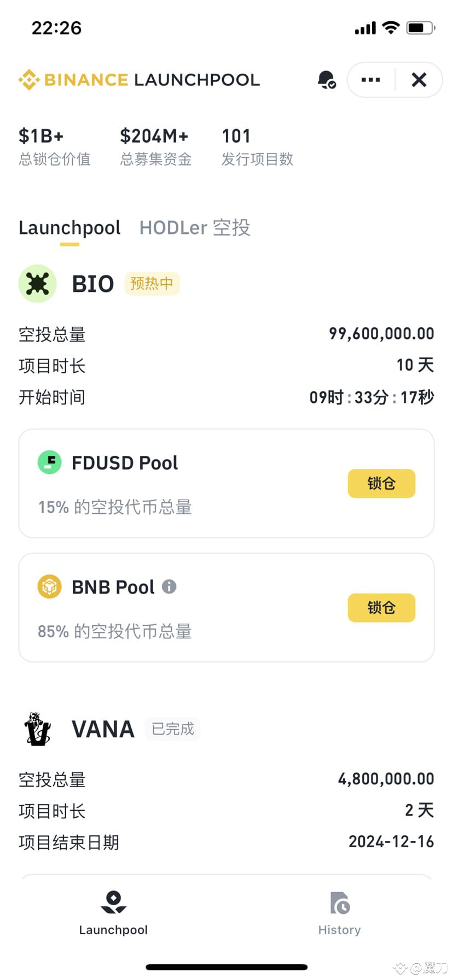Tap the 101 发行项目数 statistic
The image size is (453, 980).
click(x=257, y=146)
